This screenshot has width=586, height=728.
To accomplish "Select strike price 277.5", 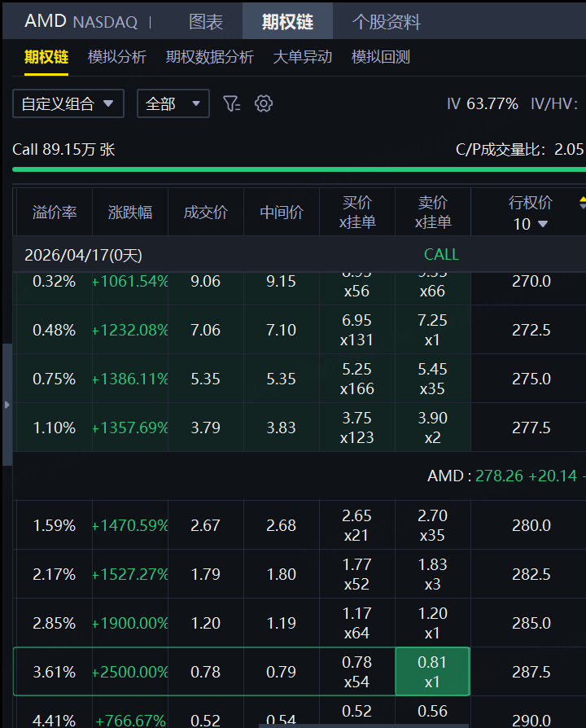I will 531,428.
